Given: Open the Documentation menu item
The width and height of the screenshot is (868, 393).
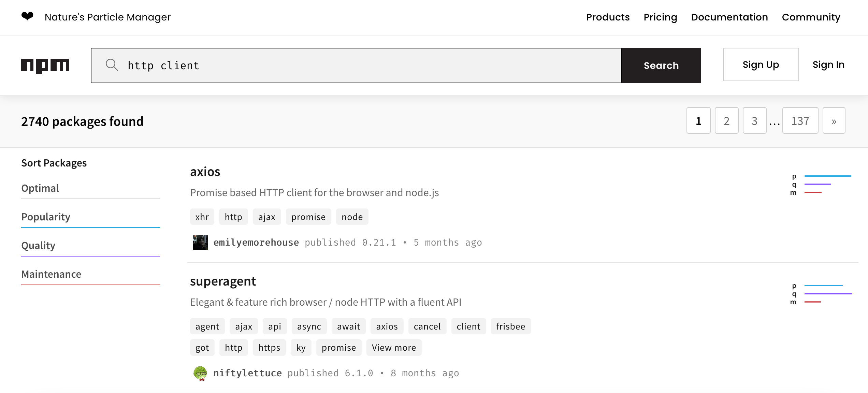Looking at the screenshot, I should click(729, 17).
